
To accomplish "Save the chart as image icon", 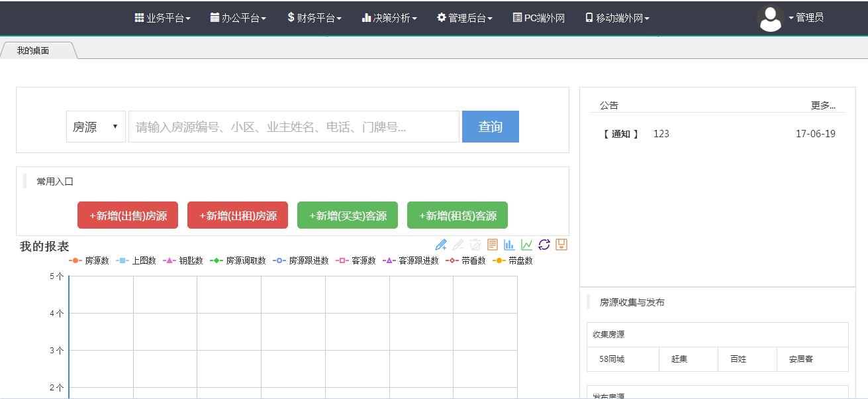I will pos(561,245).
